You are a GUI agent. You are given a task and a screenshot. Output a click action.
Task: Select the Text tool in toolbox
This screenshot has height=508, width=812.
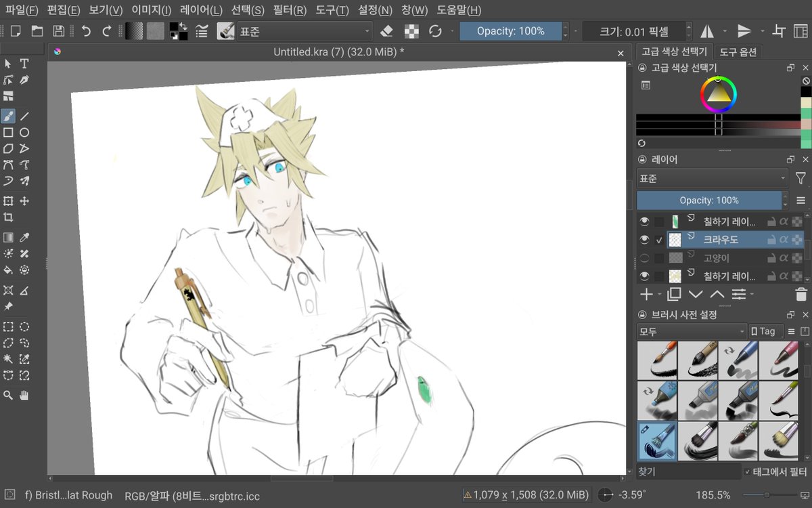point(24,64)
